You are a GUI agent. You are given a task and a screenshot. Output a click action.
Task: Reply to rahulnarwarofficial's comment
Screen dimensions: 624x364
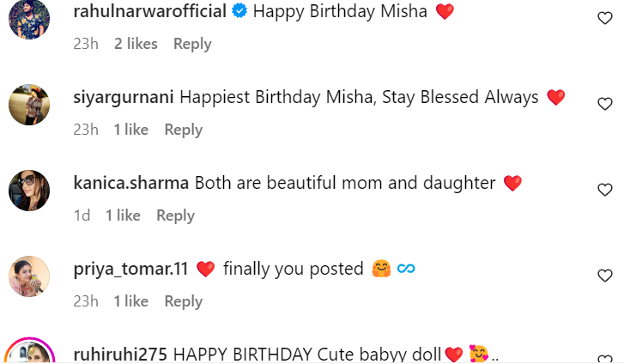click(x=192, y=44)
